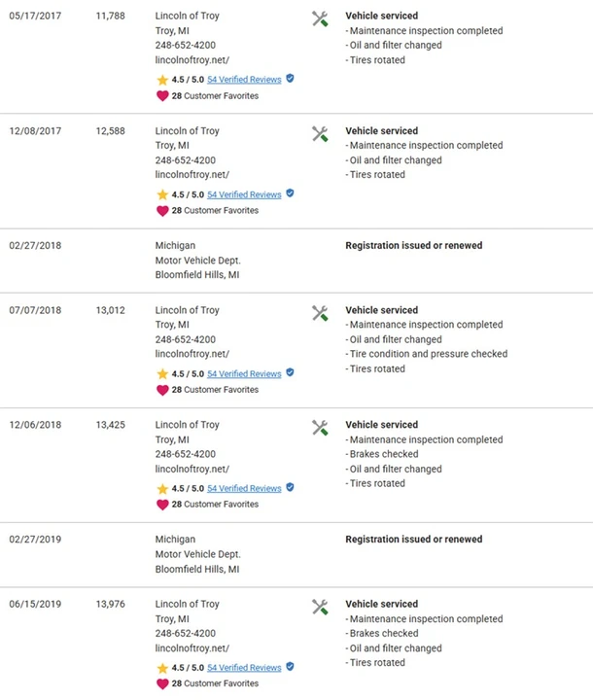Click the service wrench icon for 05/17/2017
This screenshot has width=593, height=700.
point(320,19)
